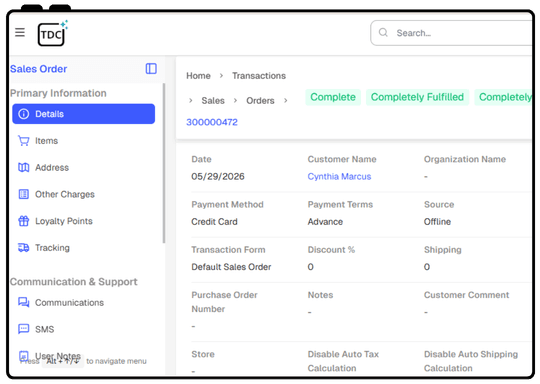Viewport: 540px width, 384px height.
Task: Click the Sales Order sidebar title
Action: click(x=39, y=69)
